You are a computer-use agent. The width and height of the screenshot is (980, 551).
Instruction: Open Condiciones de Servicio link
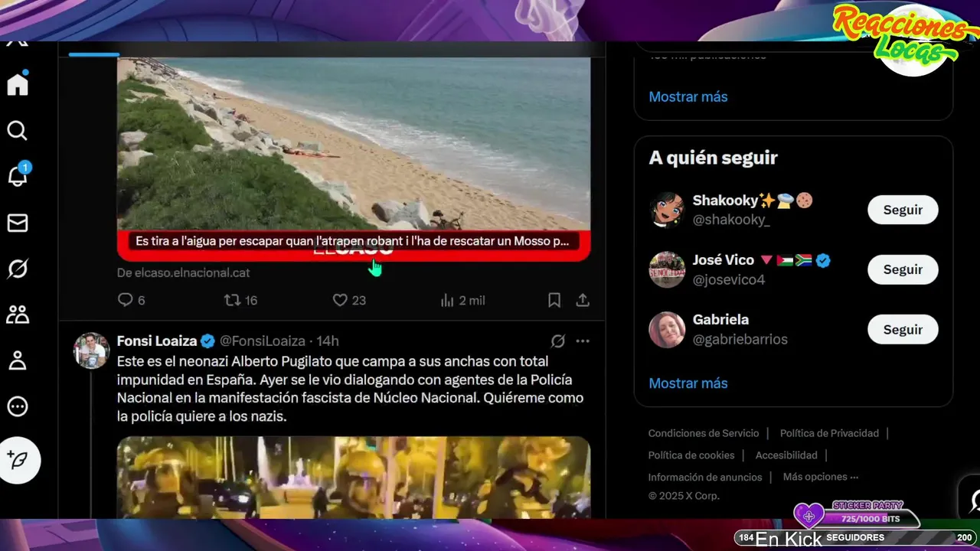point(704,433)
